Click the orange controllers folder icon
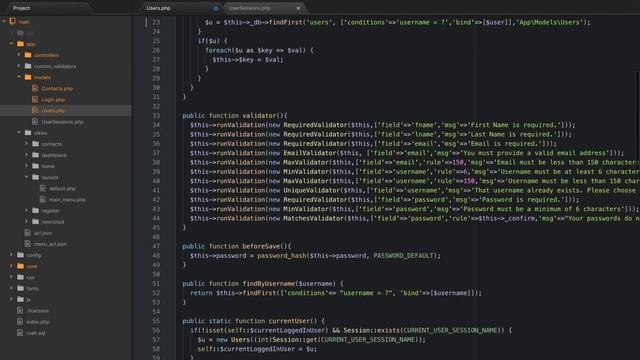 click(x=28, y=55)
